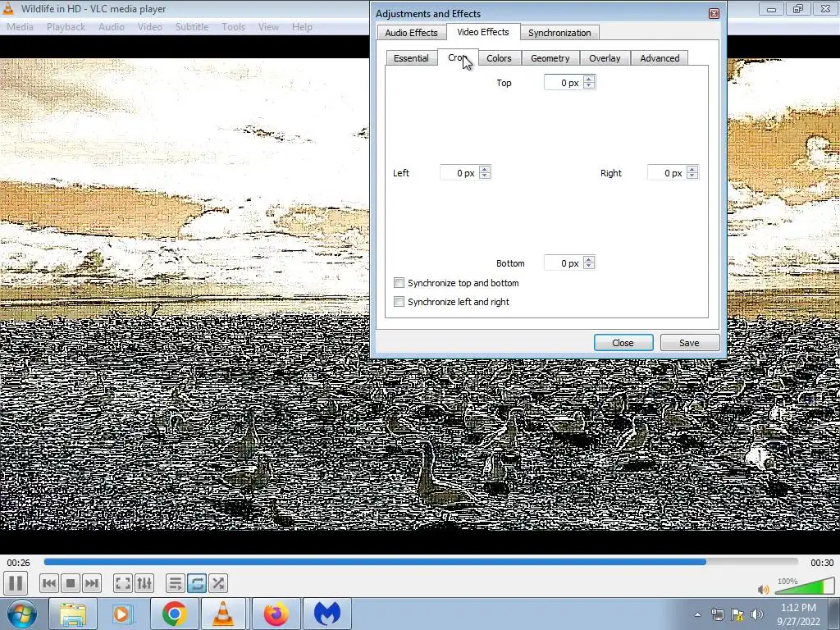
Task: Open Google Chrome from taskbar
Action: [x=174, y=614]
